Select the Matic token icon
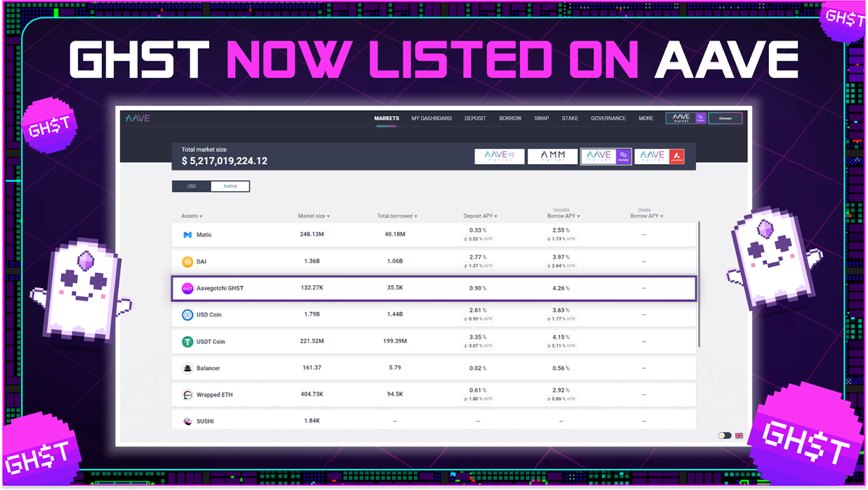The width and height of the screenshot is (868, 490). (187, 235)
